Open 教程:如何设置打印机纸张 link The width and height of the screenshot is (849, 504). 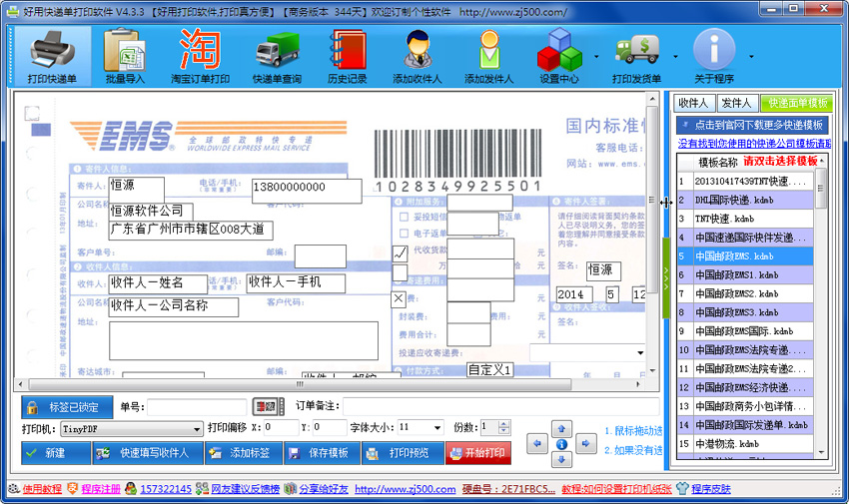(616, 489)
